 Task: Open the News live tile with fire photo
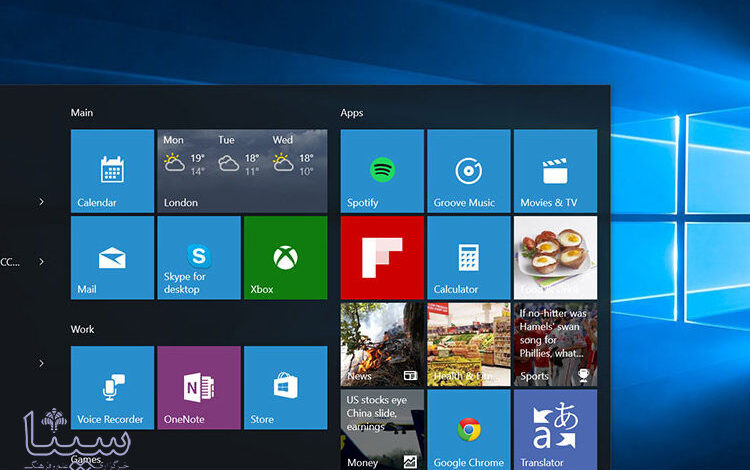coord(382,344)
